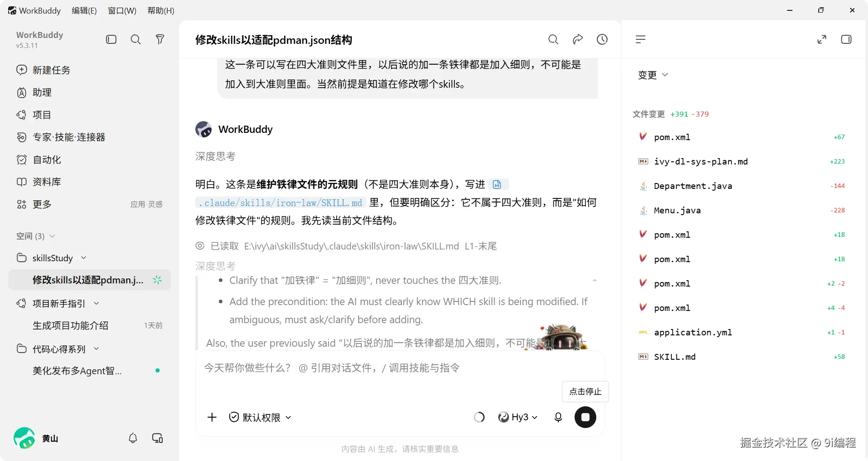Image resolution: width=868 pixels, height=461 pixels.
Task: Click the Markdown icon beside SKILL.md
Action: 643,357
